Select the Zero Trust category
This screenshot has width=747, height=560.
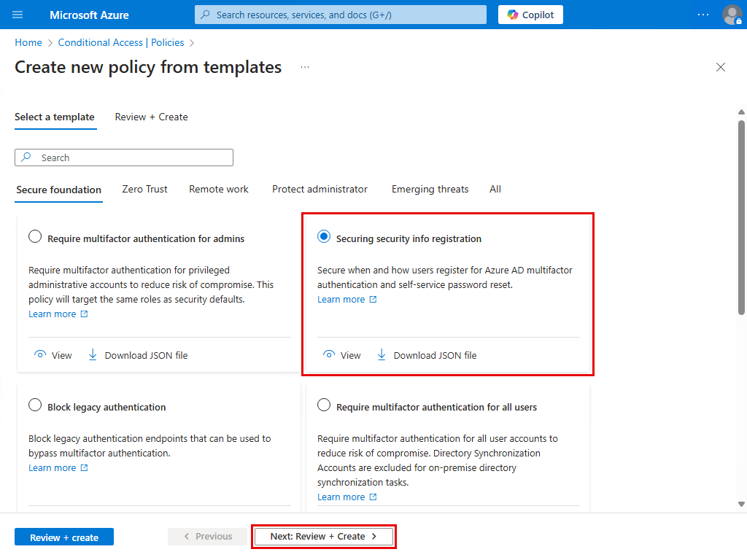[x=145, y=189]
